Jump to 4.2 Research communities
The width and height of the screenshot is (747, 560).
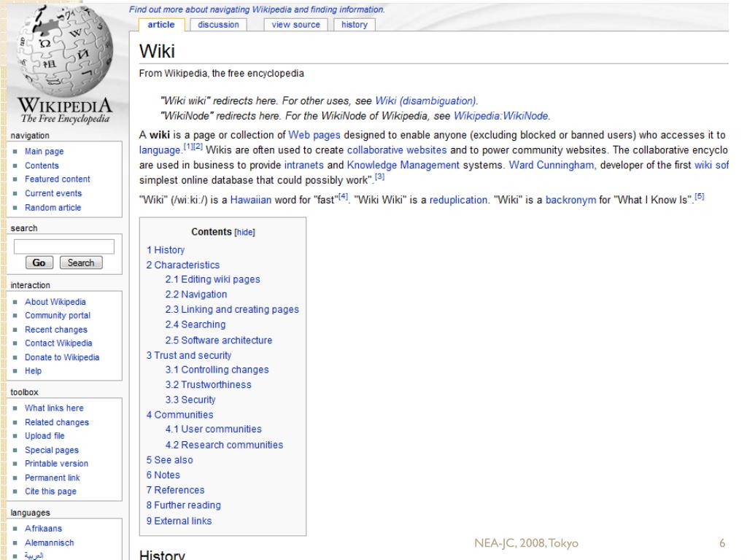pyautogui.click(x=224, y=446)
